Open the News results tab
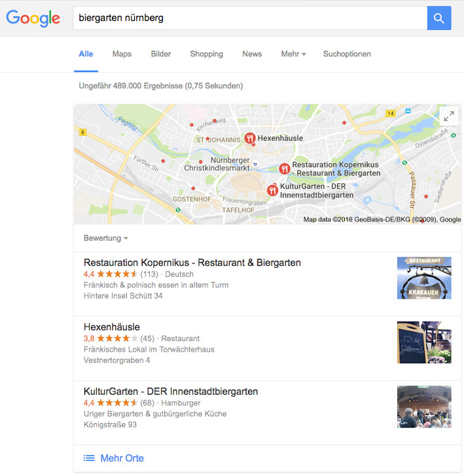Viewport: 464px width, 476px height. click(252, 54)
